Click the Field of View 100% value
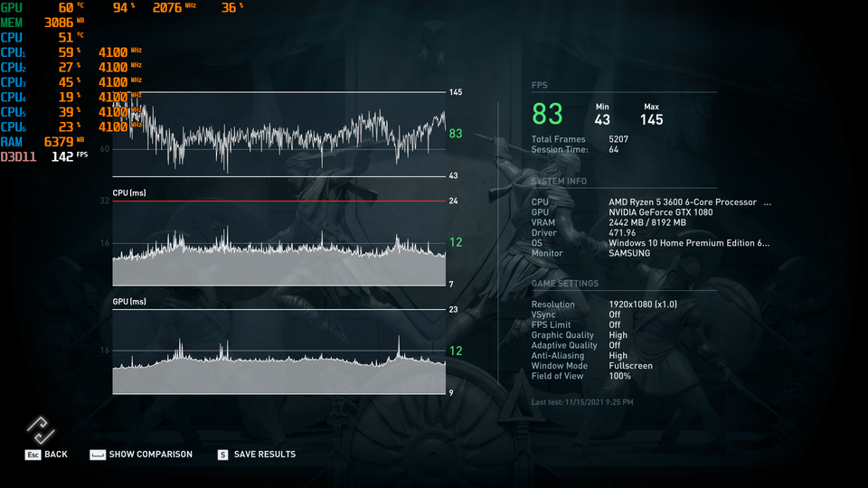868x488 pixels. [x=619, y=376]
